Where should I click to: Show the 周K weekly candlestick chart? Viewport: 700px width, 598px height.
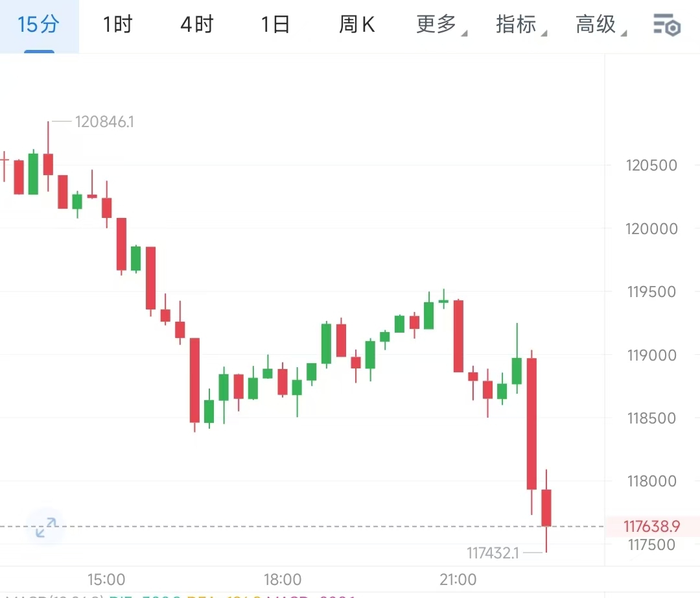coord(356,25)
